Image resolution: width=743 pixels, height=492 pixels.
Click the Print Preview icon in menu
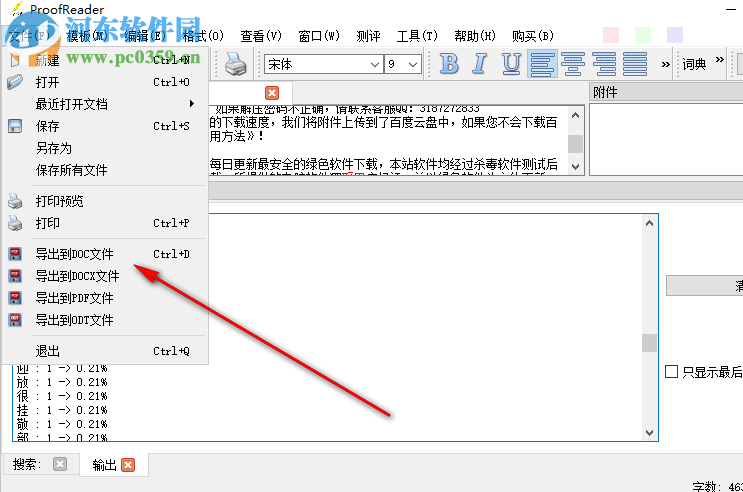click(x=15, y=201)
